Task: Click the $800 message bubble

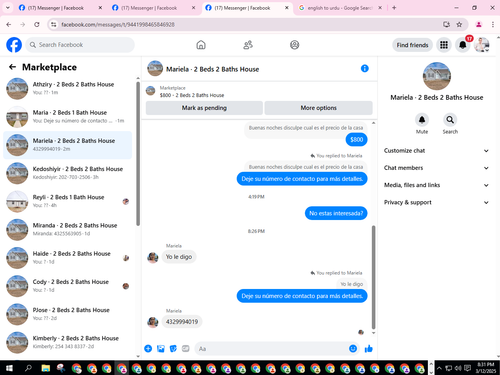Action: 357,140
